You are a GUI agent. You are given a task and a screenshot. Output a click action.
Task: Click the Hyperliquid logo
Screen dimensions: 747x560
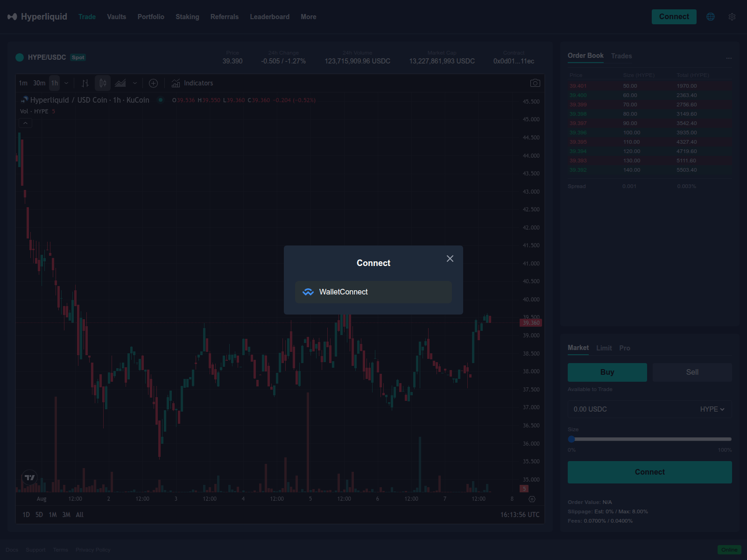point(37,17)
